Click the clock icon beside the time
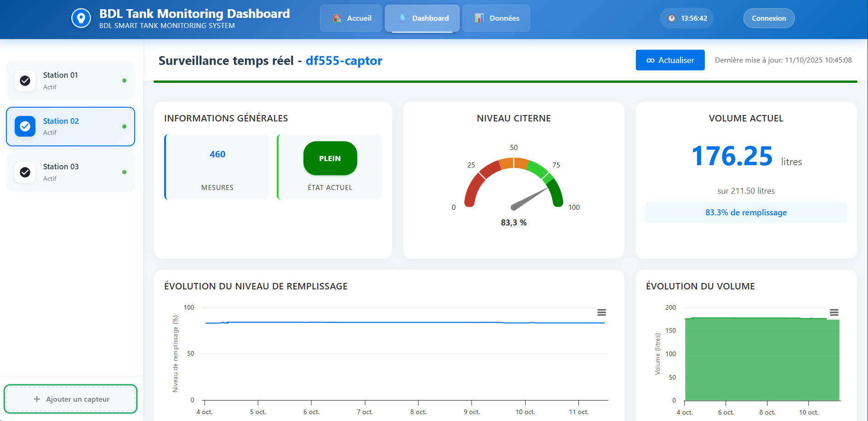The width and height of the screenshot is (868, 421). click(x=672, y=18)
